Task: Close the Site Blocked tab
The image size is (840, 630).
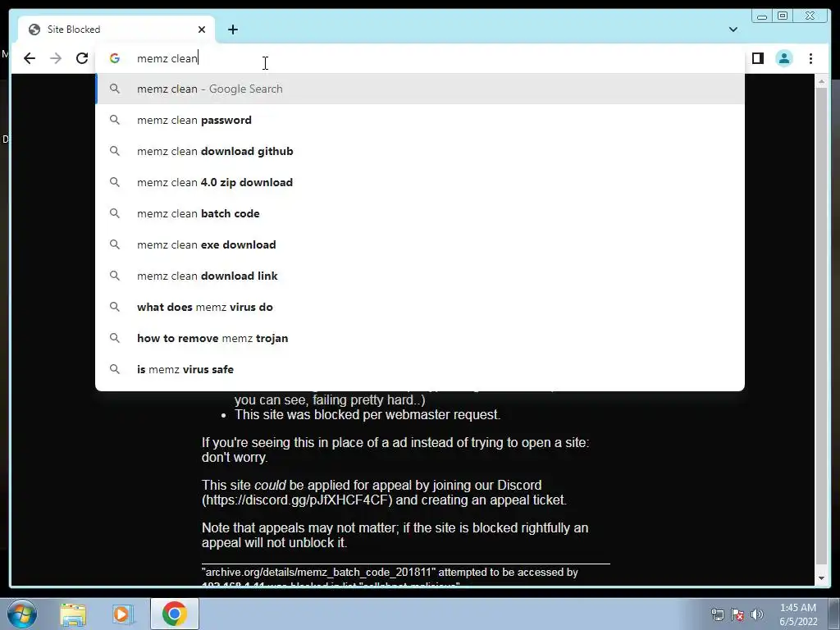Action: coord(202,30)
